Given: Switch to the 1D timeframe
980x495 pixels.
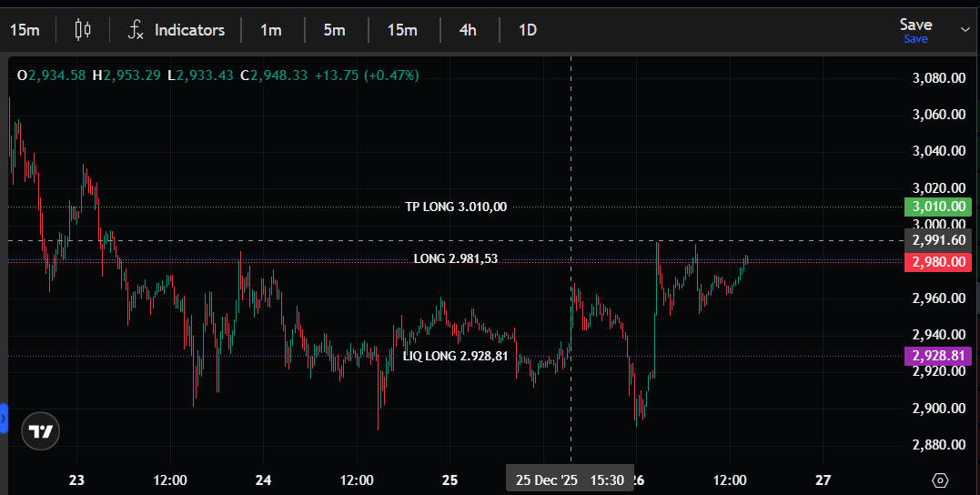Looking at the screenshot, I should pyautogui.click(x=528, y=30).
